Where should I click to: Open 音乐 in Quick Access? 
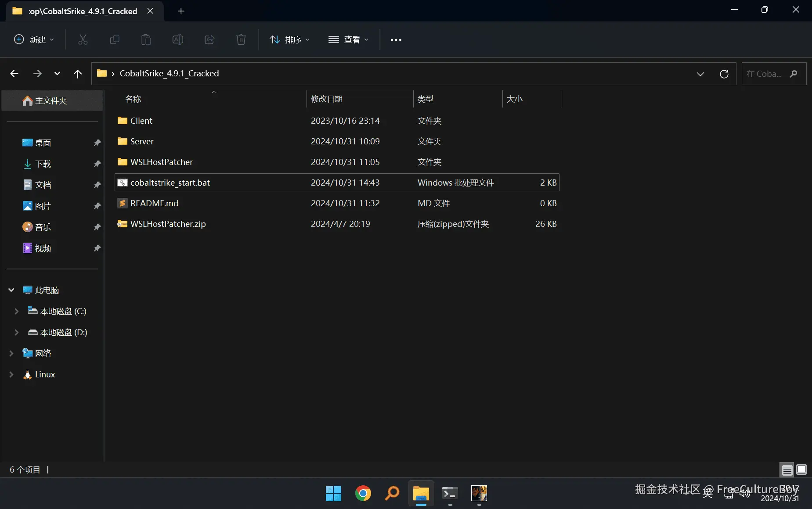(x=43, y=227)
